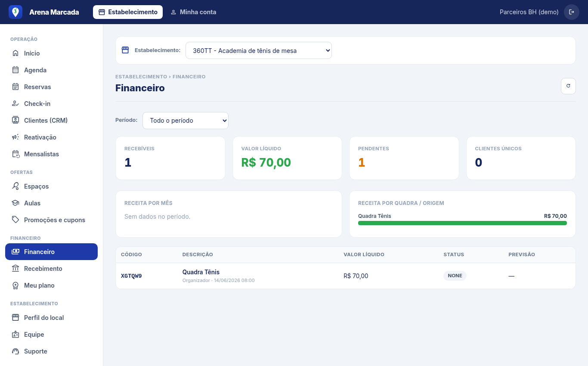The image size is (588, 366).
Task: Click the R$ 70,00 table cell
Action: point(356,276)
